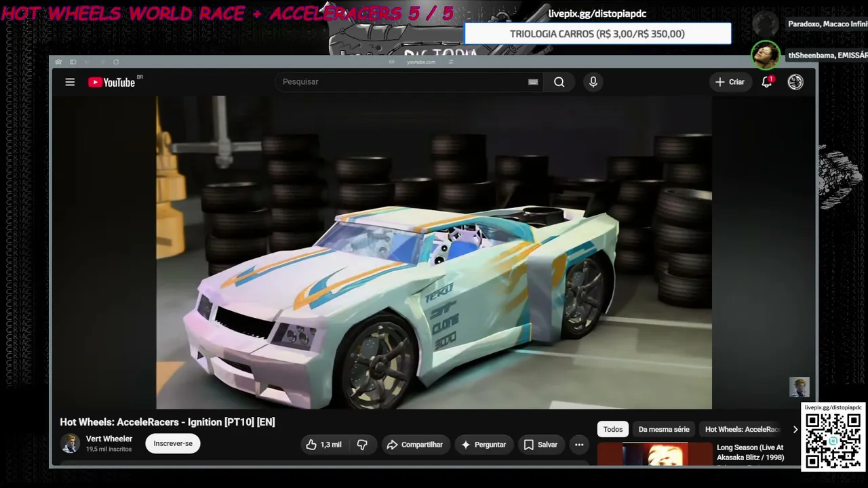Click the browser icon left of sidebar toggle
This screenshot has height=488, width=868.
point(58,62)
